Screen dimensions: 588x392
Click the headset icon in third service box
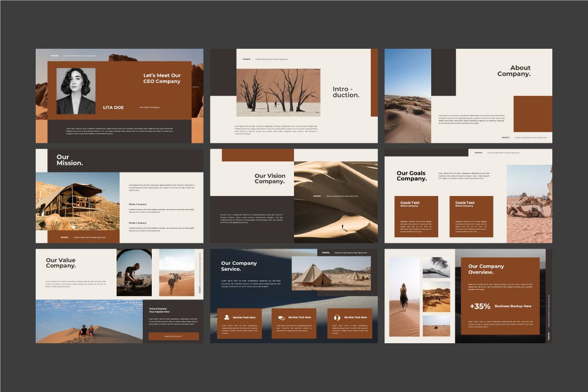pyautogui.click(x=337, y=317)
